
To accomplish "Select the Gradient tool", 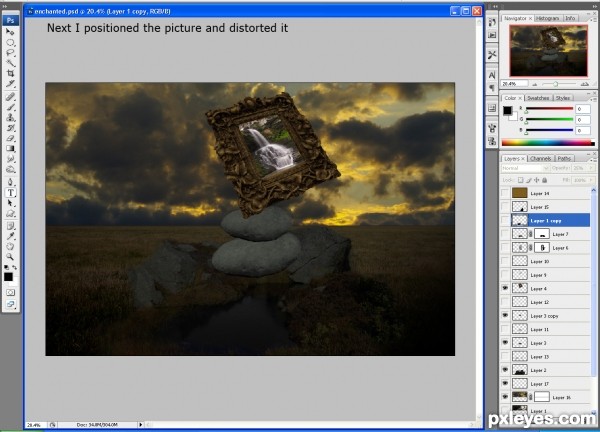I will 10,148.
